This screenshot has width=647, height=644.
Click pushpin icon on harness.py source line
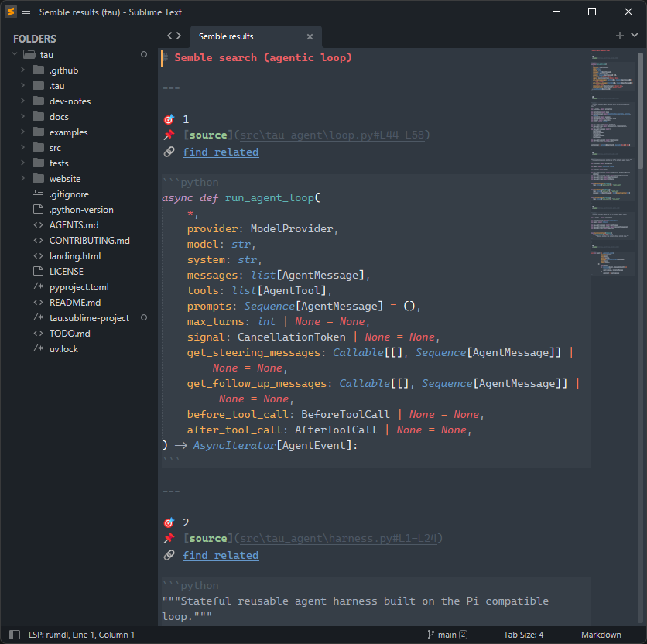point(169,538)
